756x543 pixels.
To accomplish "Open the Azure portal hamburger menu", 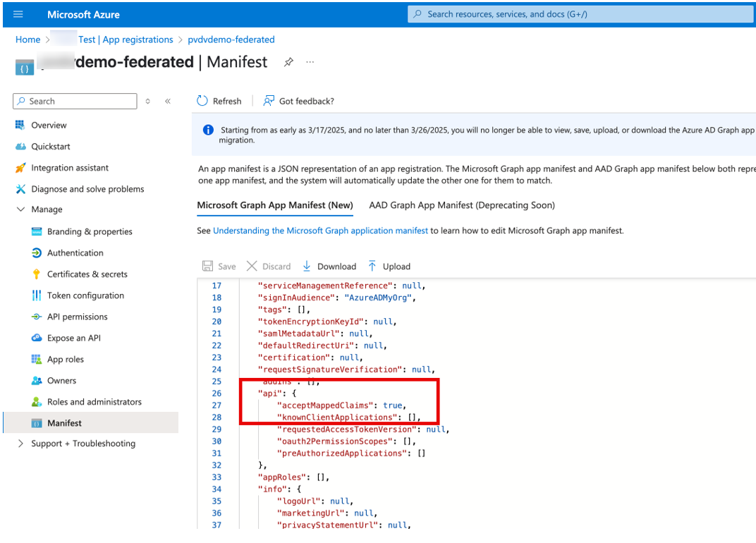I will click(18, 14).
